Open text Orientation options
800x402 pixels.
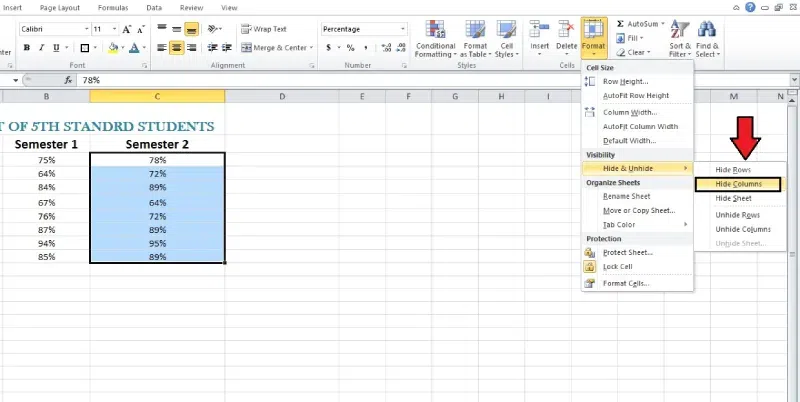click(214, 29)
